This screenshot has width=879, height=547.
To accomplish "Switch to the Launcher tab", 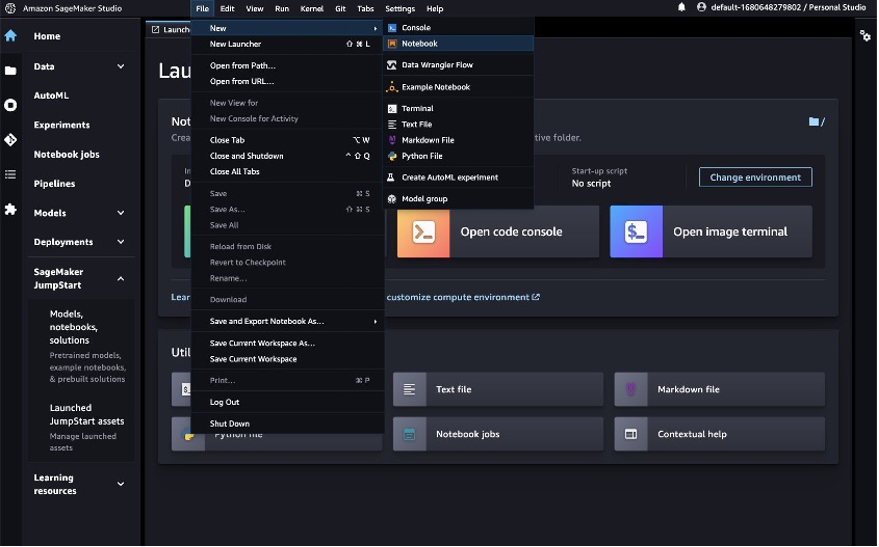I will pos(169,29).
